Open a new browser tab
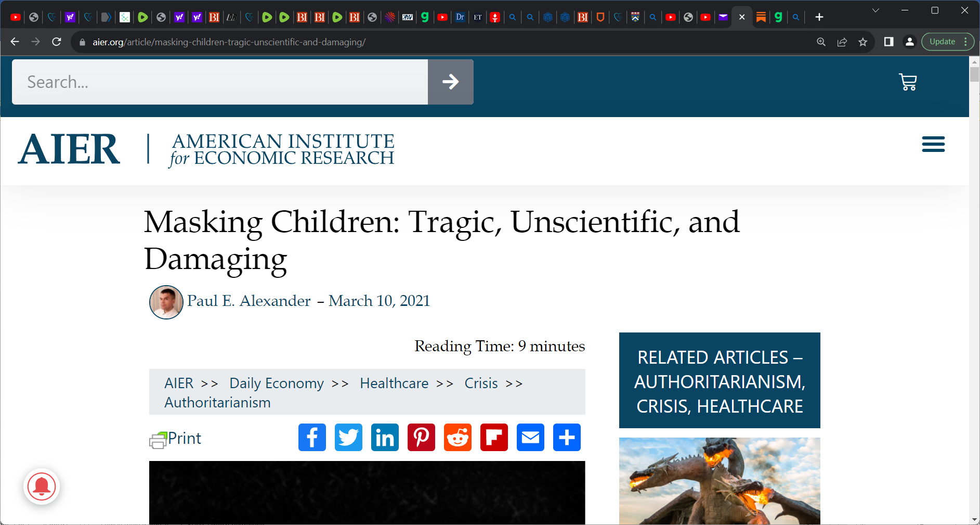 819,17
